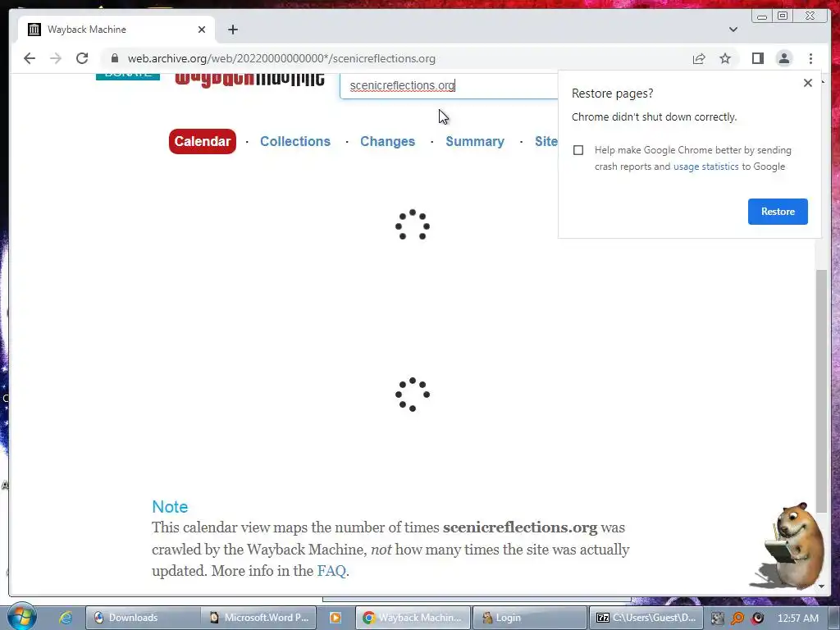Click the red circular tray icon

tap(757, 619)
